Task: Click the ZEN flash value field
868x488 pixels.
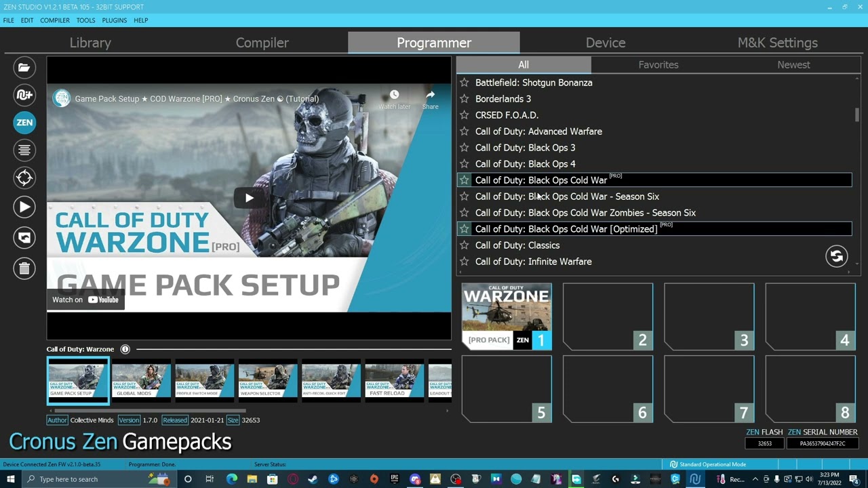Action: click(x=764, y=444)
